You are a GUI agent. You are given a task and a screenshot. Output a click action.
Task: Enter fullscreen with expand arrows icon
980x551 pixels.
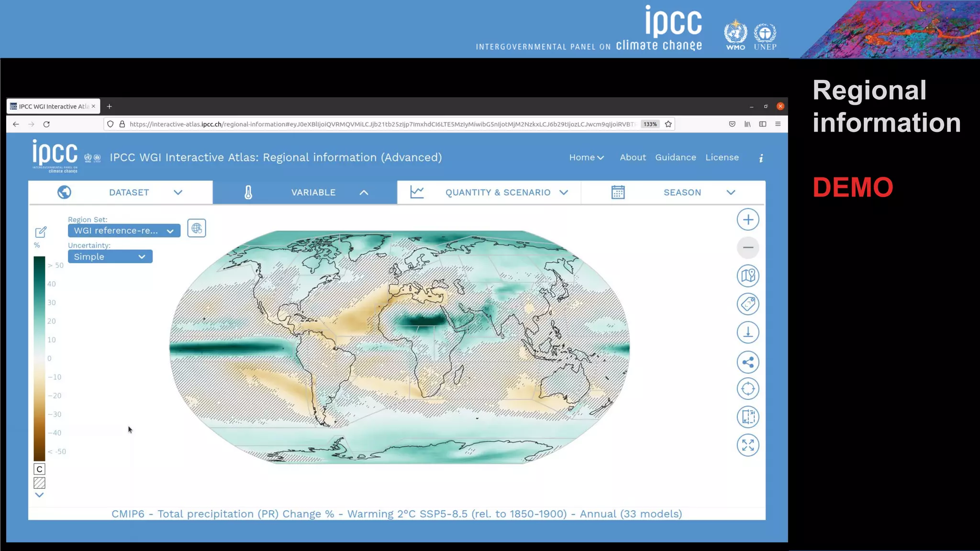click(x=748, y=445)
